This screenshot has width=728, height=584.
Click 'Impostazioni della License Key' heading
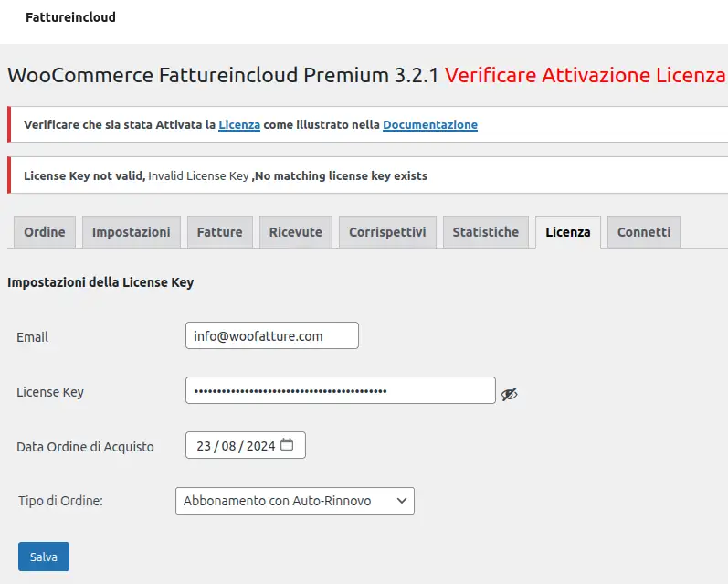100,282
